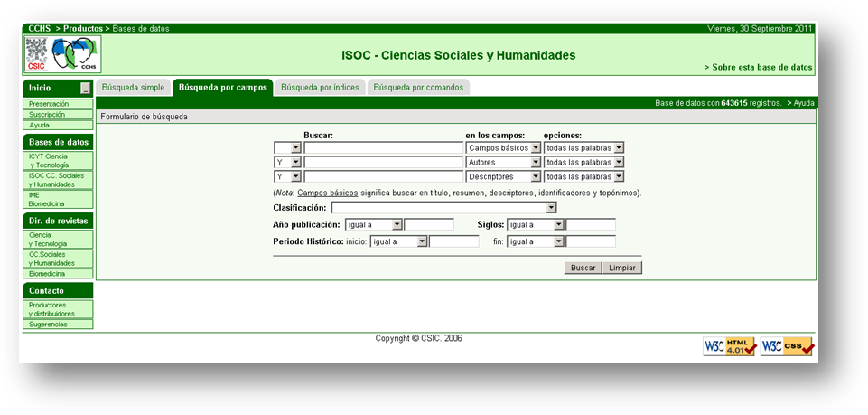Click the Buscar button
This screenshot has height=415, width=868.
(x=583, y=268)
